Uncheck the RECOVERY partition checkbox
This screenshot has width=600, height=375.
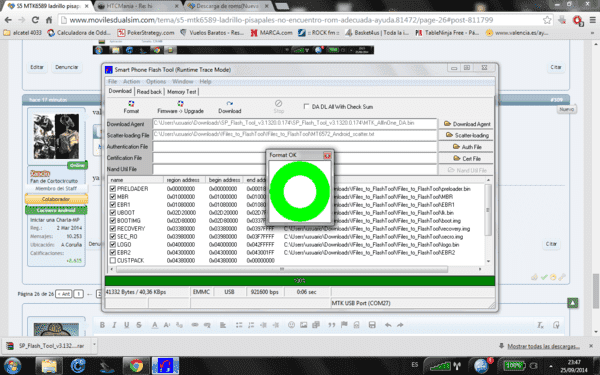point(112,228)
